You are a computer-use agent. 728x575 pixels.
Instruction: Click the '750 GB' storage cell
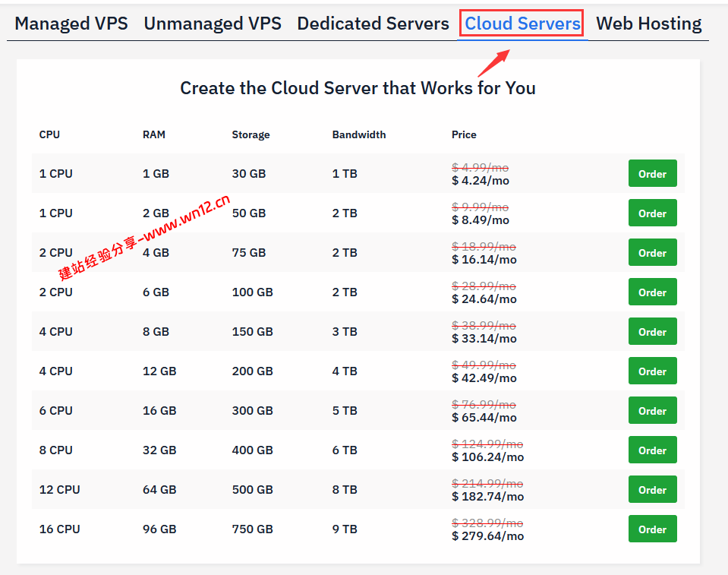point(252,529)
